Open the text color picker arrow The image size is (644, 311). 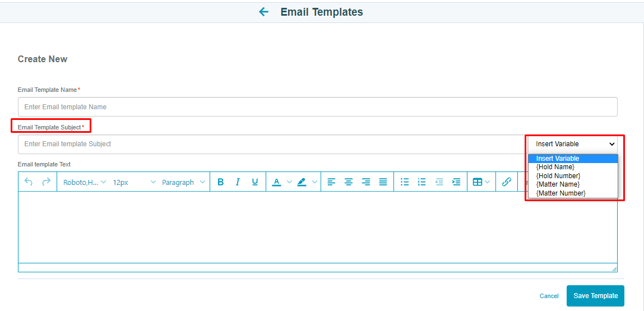pyautogui.click(x=289, y=182)
